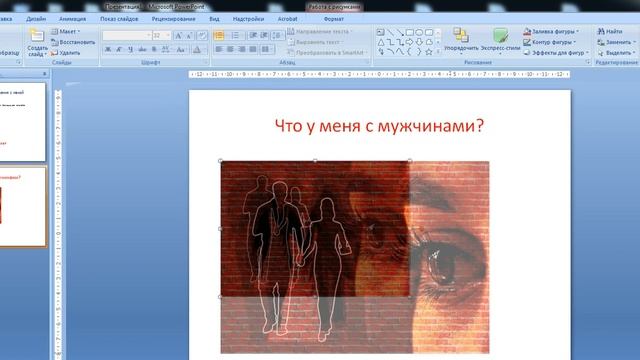
Task: Toggle bold Ж formatting
Action: click(x=108, y=49)
